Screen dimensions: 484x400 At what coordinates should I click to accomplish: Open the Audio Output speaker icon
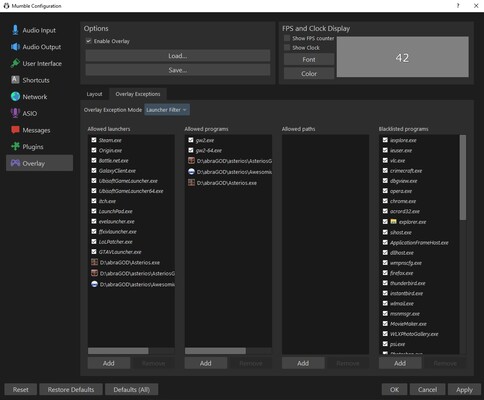15,47
